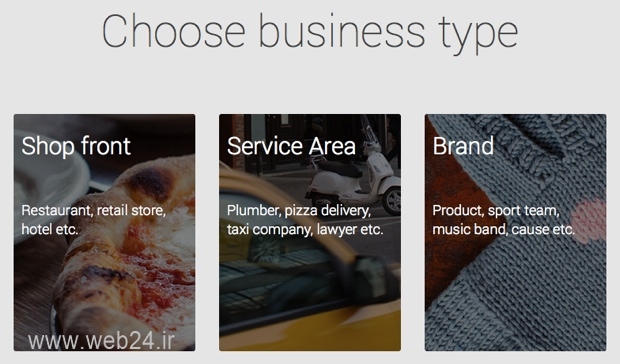Open the www.web24.ir watermark link
Screen dimensions: 620x364
click(x=101, y=341)
